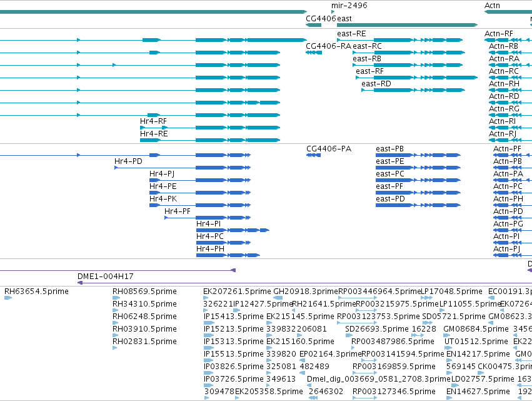Select the Actn-PF protein label
532x401 pixels.
point(507,149)
